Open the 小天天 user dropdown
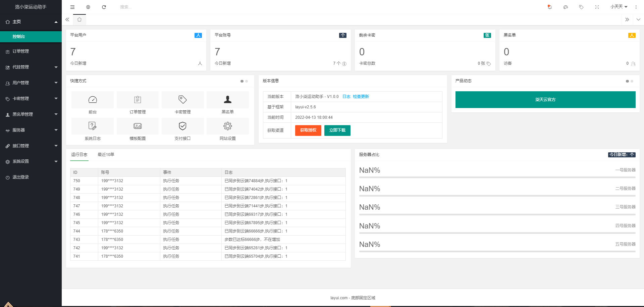This screenshot has width=644, height=307. click(619, 7)
